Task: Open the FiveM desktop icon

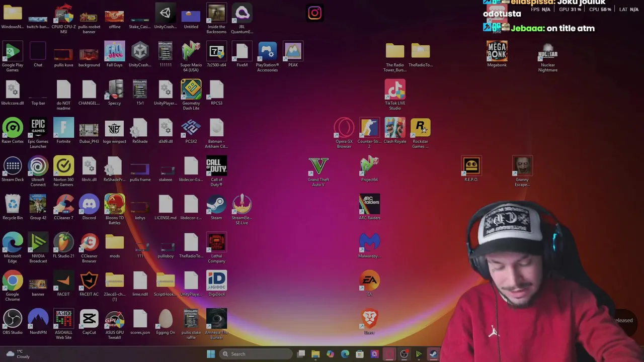Action: click(242, 54)
